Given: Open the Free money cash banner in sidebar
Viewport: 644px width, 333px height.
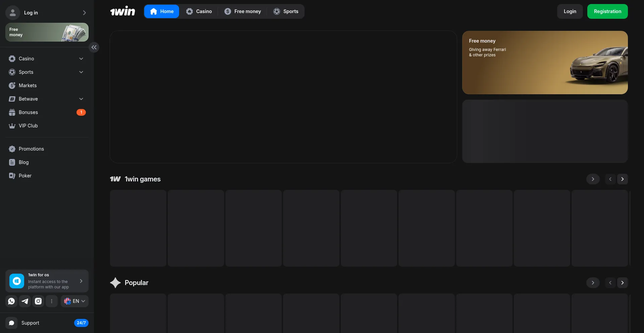Looking at the screenshot, I should pyautogui.click(x=47, y=32).
